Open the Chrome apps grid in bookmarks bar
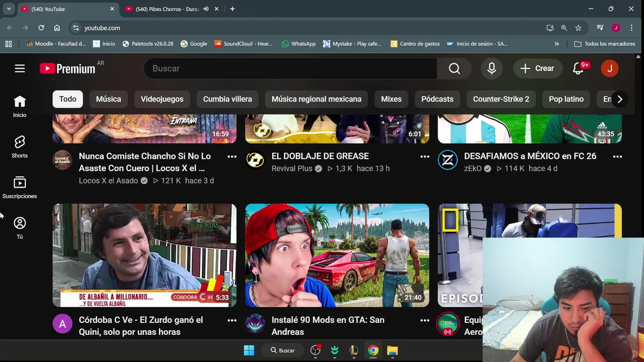Image resolution: width=644 pixels, height=362 pixels. pyautogui.click(x=9, y=44)
